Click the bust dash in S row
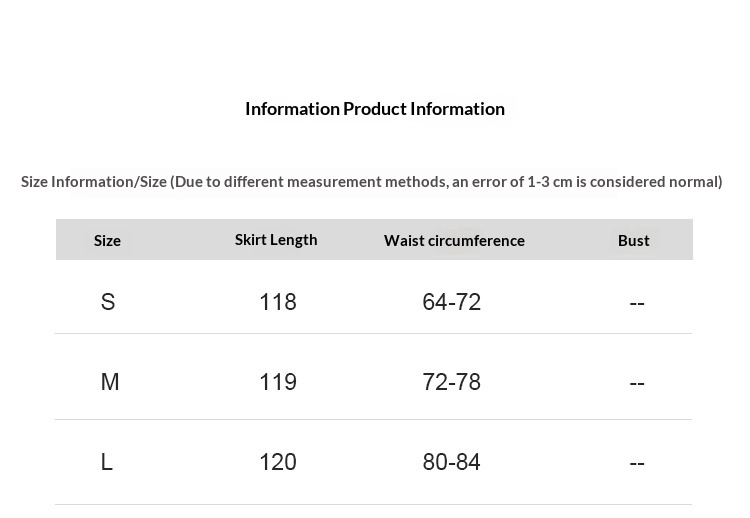The height and width of the screenshot is (518, 750). (x=637, y=303)
